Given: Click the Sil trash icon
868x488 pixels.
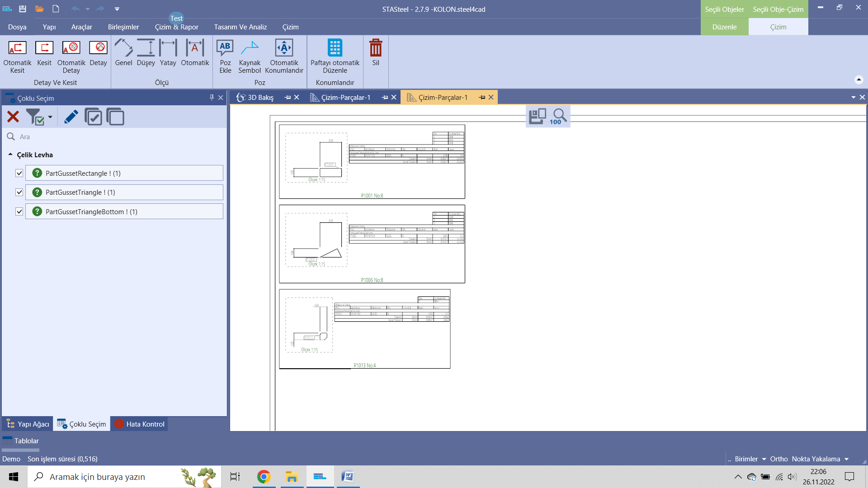Looking at the screenshot, I should coord(376,48).
